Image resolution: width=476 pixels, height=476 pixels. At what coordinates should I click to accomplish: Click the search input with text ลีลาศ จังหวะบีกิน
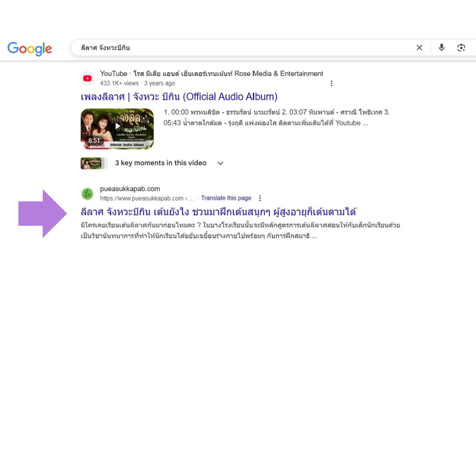point(243,48)
